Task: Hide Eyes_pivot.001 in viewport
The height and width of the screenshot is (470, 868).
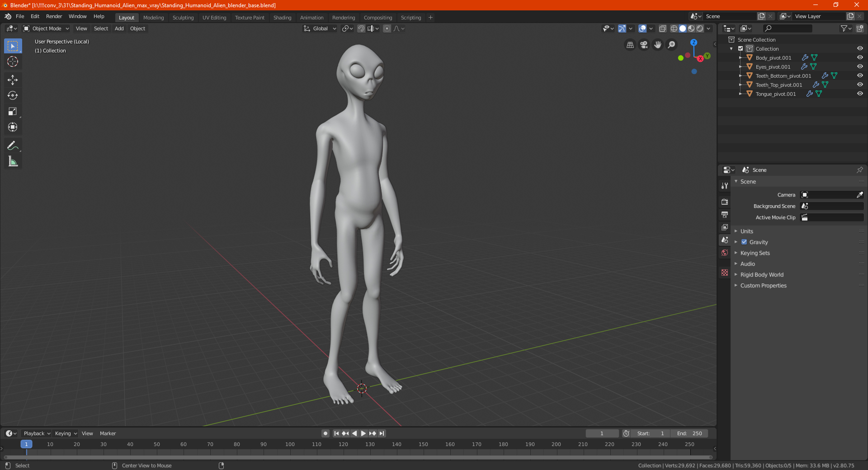Action: [860, 66]
